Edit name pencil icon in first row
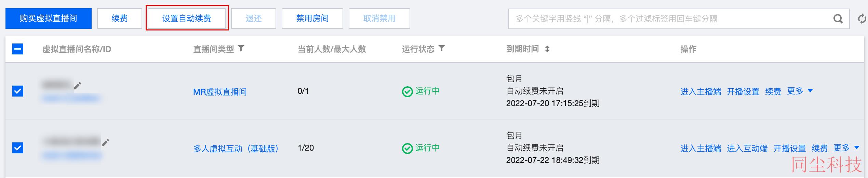Screen dimensions: 868x178 (x=78, y=85)
